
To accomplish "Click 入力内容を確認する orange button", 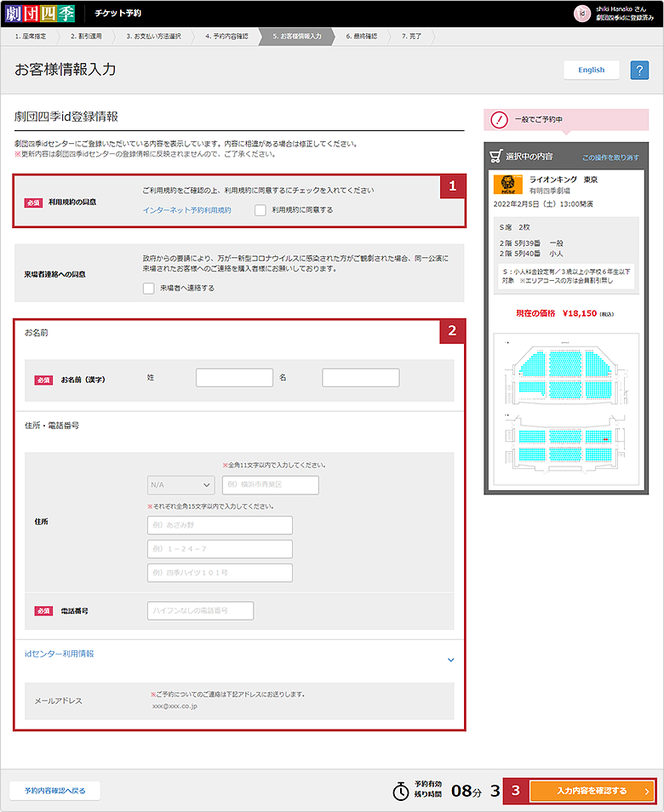I will pyautogui.click(x=592, y=791).
